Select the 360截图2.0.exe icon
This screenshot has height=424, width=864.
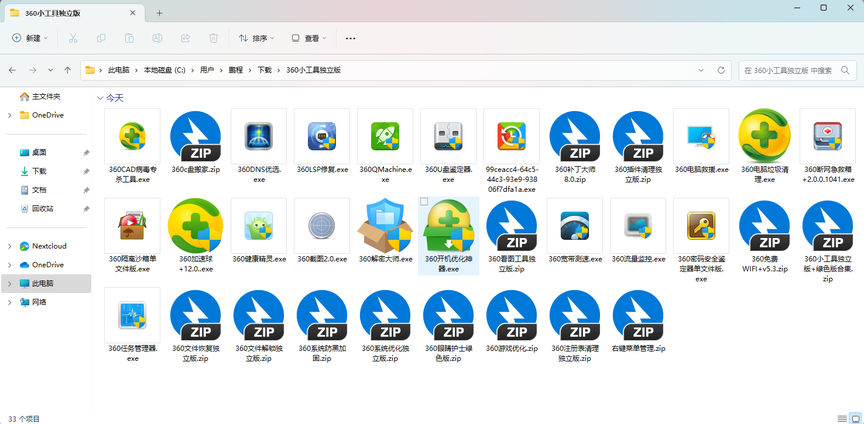coord(322,226)
